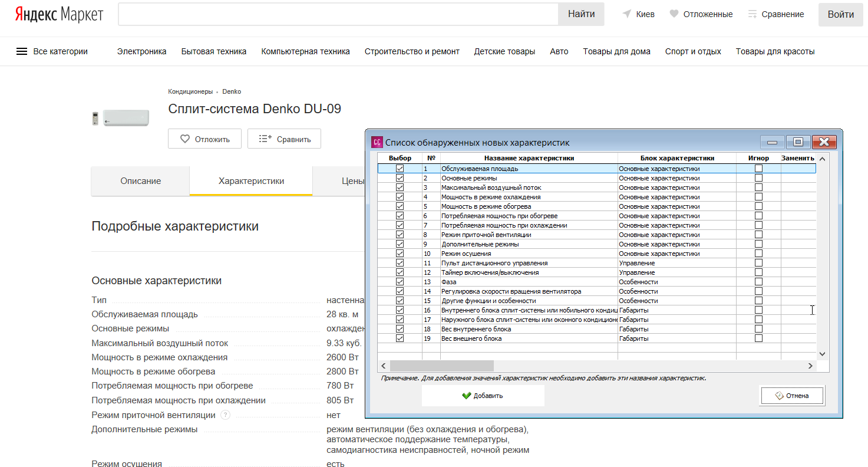Click the Сравнить button under product title

(x=284, y=139)
